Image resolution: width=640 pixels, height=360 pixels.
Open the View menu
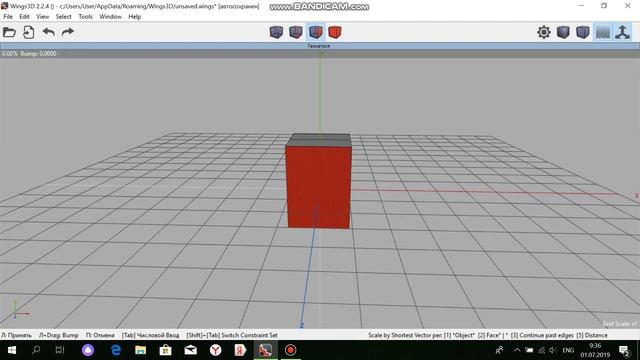[x=42, y=17]
